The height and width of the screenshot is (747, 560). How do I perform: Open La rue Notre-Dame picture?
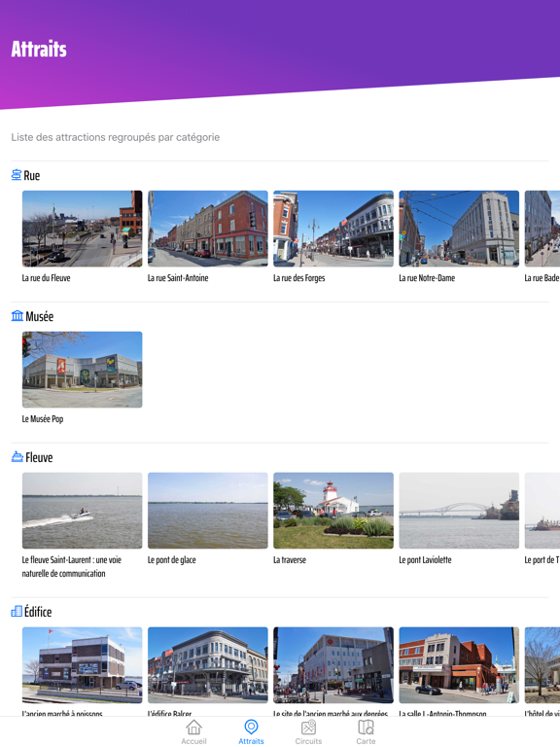point(459,229)
